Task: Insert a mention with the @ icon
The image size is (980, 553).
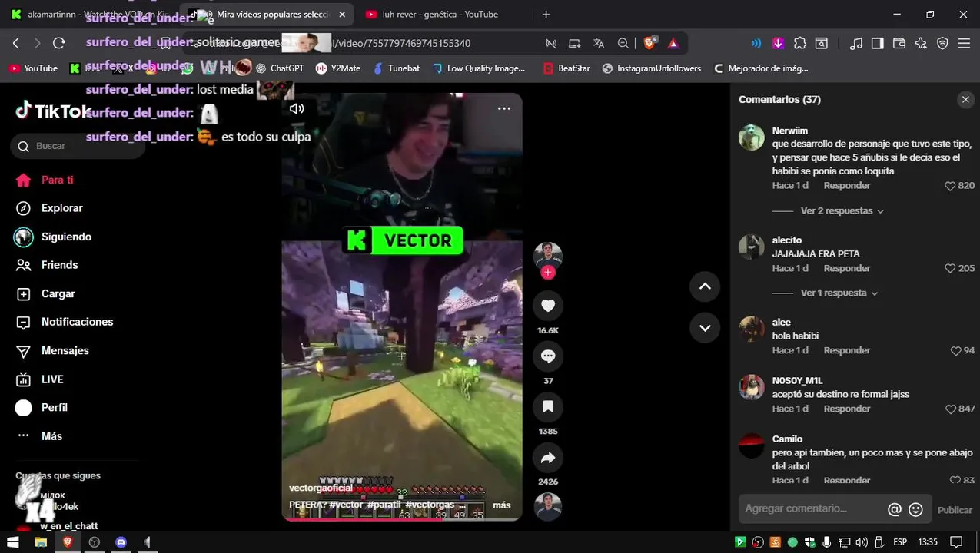Action: pyautogui.click(x=894, y=509)
